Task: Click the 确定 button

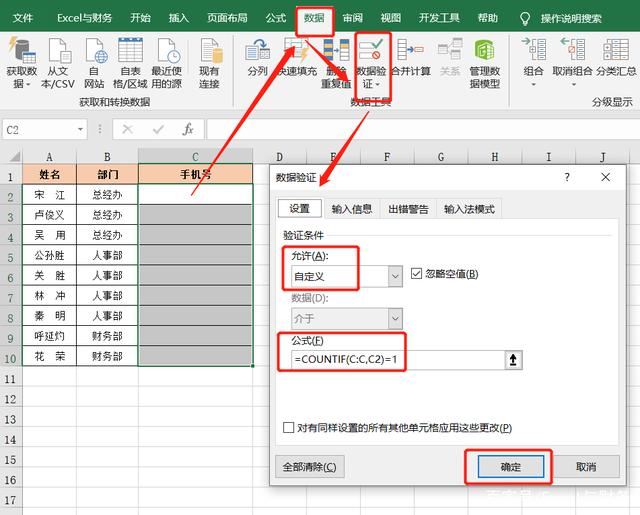Action: click(x=510, y=466)
